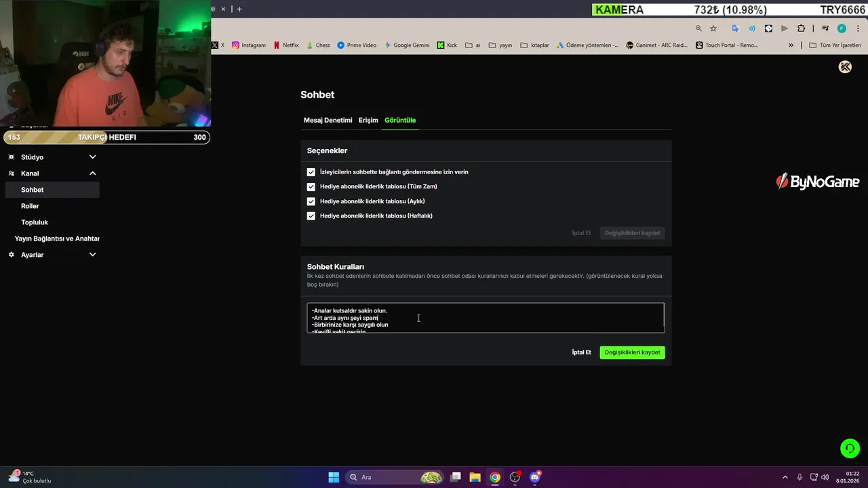
Task: Click İptal Et in the Seçenekler section
Action: click(581, 233)
